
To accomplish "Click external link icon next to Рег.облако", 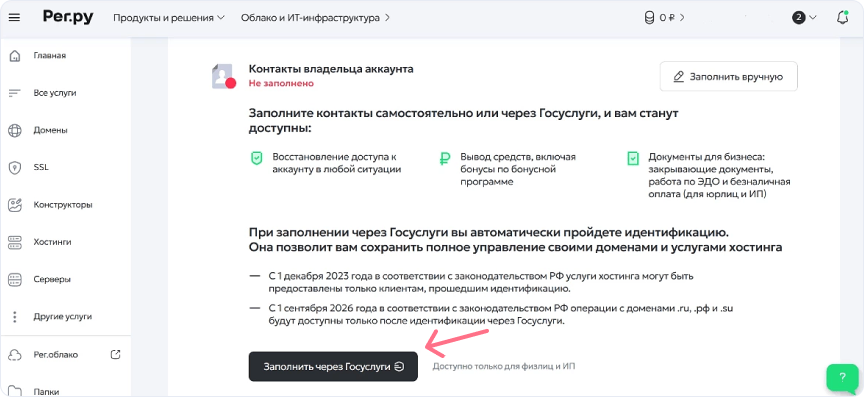I will click(x=116, y=355).
